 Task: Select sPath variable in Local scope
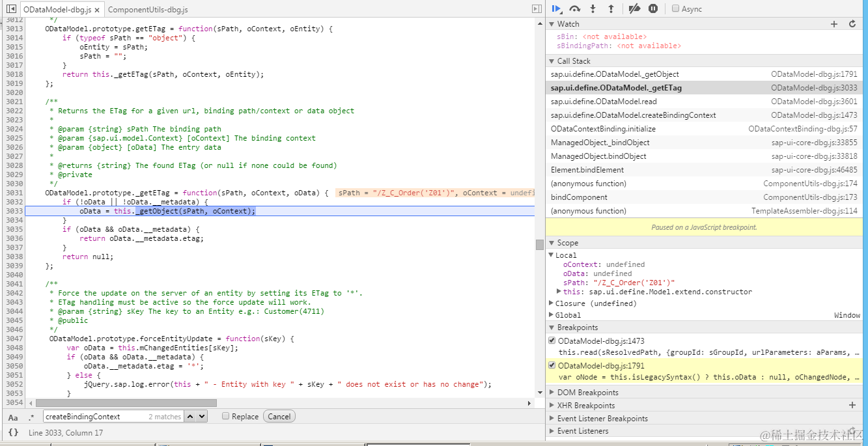pos(619,283)
